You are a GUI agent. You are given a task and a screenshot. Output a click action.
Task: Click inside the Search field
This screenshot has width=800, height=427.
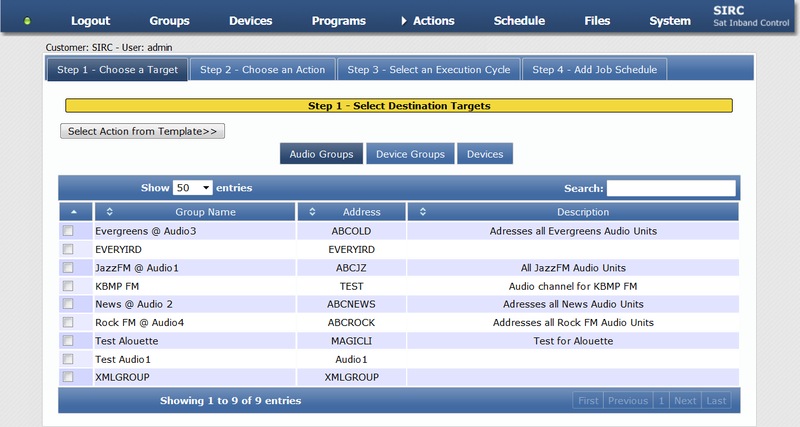[x=671, y=188]
